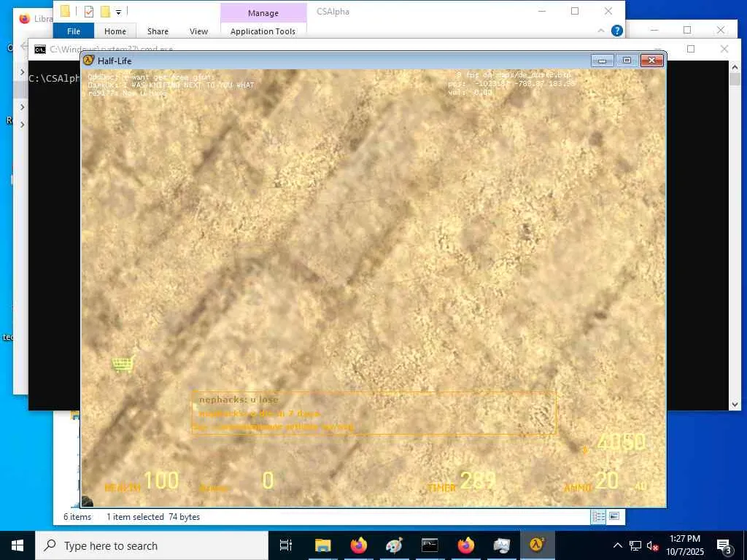Click the folder icon at the start of the CSAlpha title bar

pyautogui.click(x=65, y=12)
